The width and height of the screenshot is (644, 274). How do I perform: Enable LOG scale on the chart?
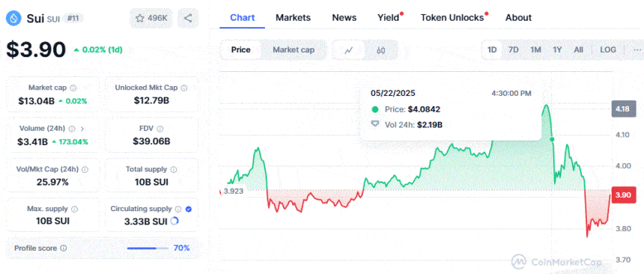(608, 50)
